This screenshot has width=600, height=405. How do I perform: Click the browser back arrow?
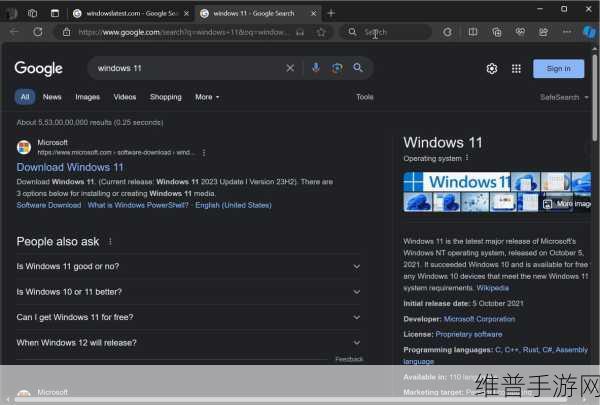[14, 32]
